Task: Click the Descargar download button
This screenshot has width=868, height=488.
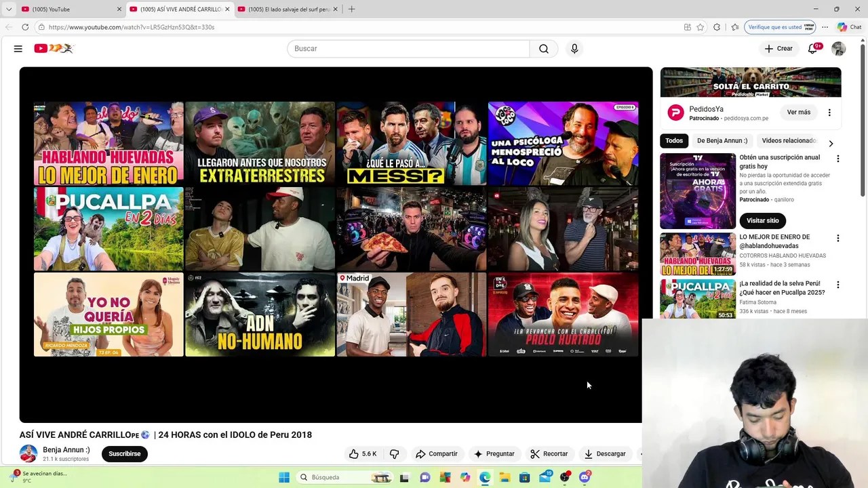Action: click(x=605, y=454)
